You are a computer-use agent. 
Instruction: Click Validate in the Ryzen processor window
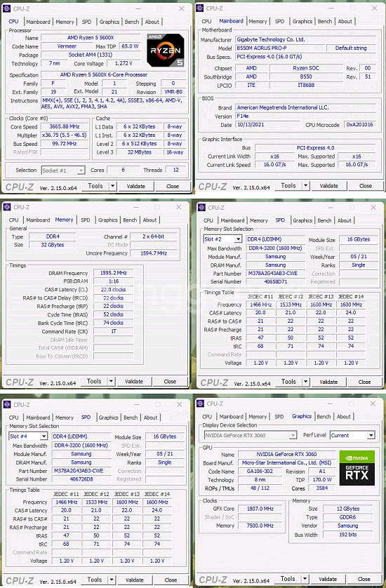(x=135, y=186)
